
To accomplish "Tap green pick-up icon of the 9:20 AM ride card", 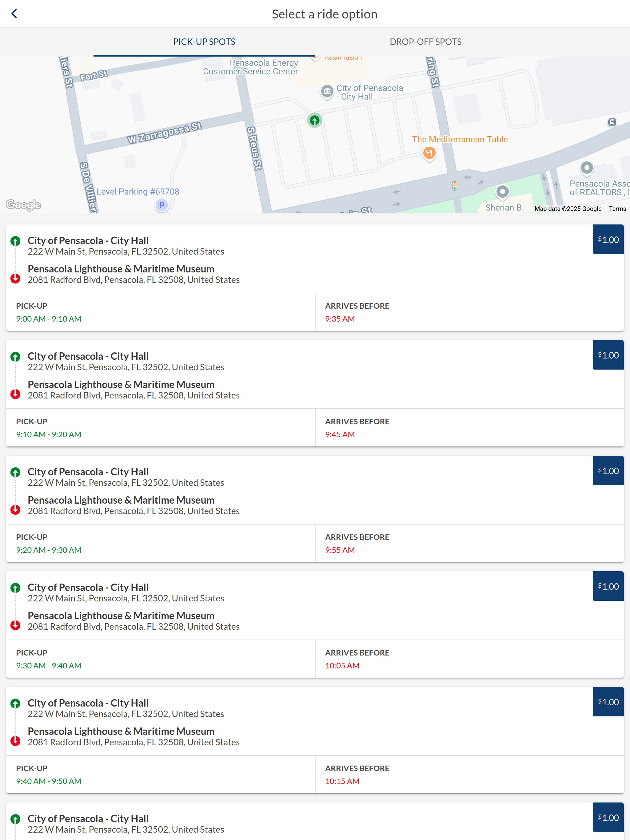I will 16,472.
